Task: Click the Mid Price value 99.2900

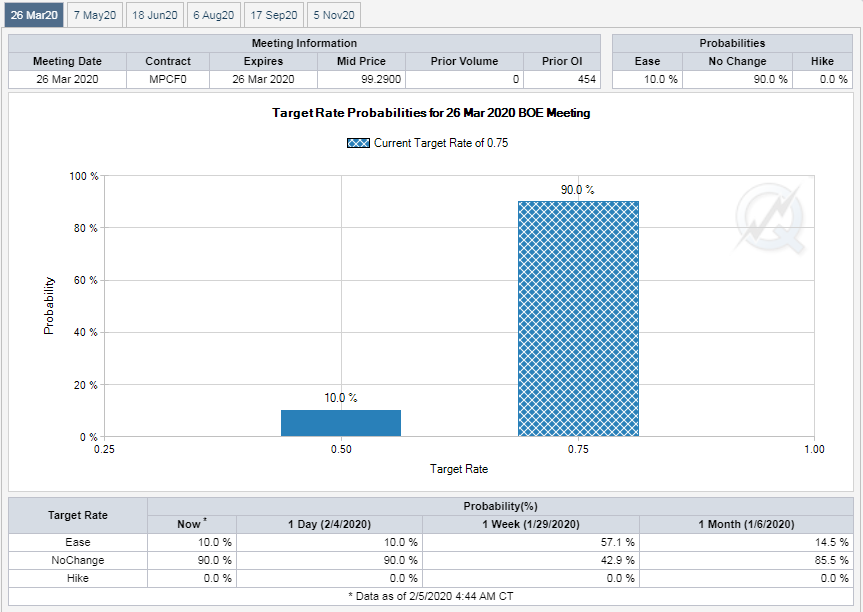Action: click(x=355, y=79)
